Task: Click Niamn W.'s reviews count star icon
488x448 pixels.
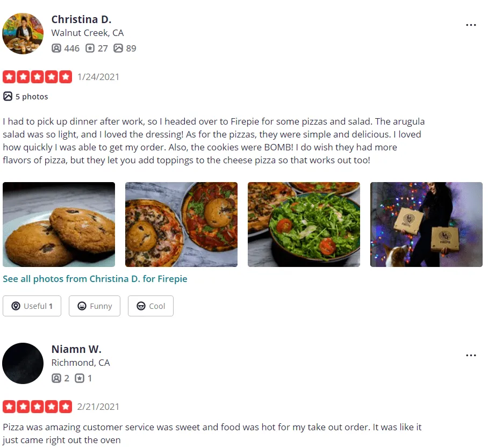Action: tap(80, 378)
